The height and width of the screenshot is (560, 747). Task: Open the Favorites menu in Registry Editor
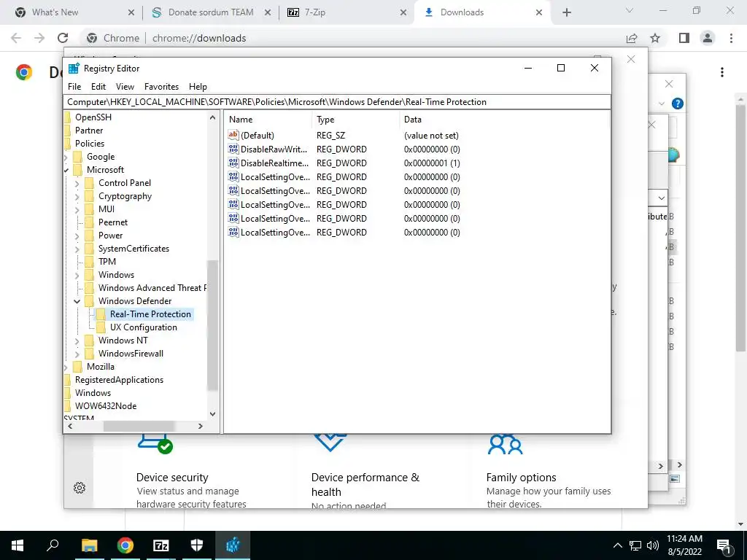[x=161, y=87]
